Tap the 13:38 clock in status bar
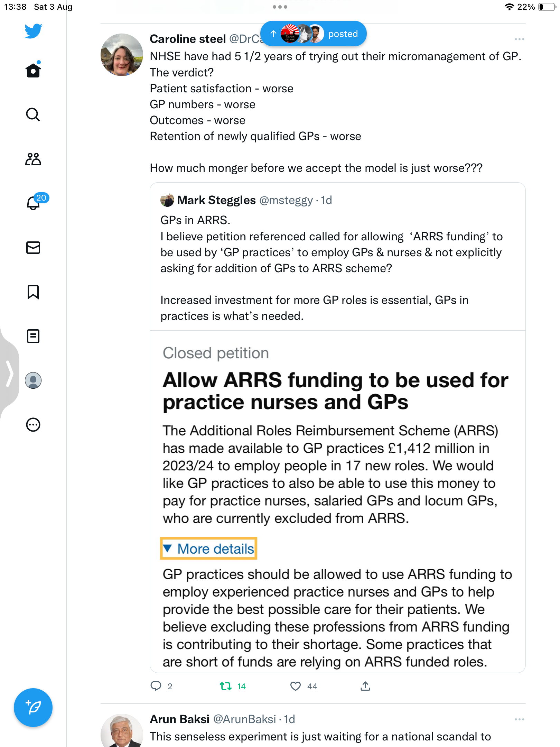Image resolution: width=560 pixels, height=747 pixels. (15, 7)
